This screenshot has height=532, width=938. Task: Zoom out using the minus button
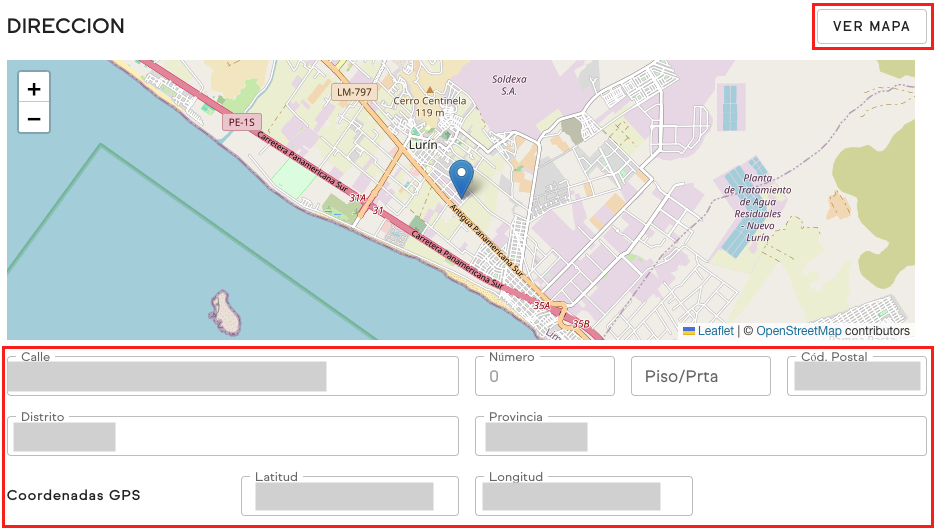[34, 119]
